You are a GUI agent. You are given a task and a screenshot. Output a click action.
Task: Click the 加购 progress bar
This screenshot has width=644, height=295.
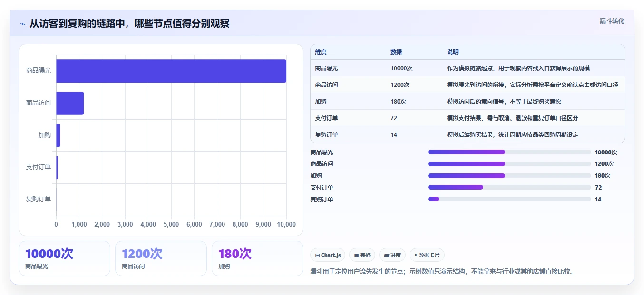[509, 176]
